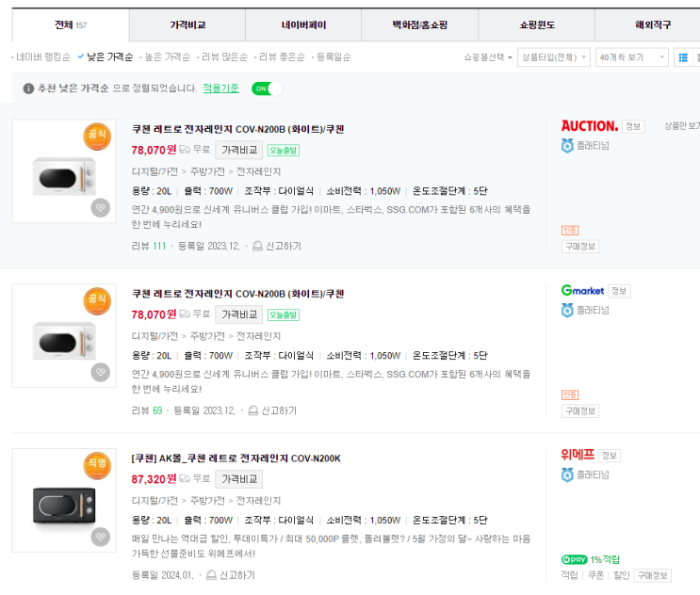The width and height of the screenshot is (700, 595).
Task: Click the 공식 badge on Auction listing thumbnail
Action: (97, 136)
